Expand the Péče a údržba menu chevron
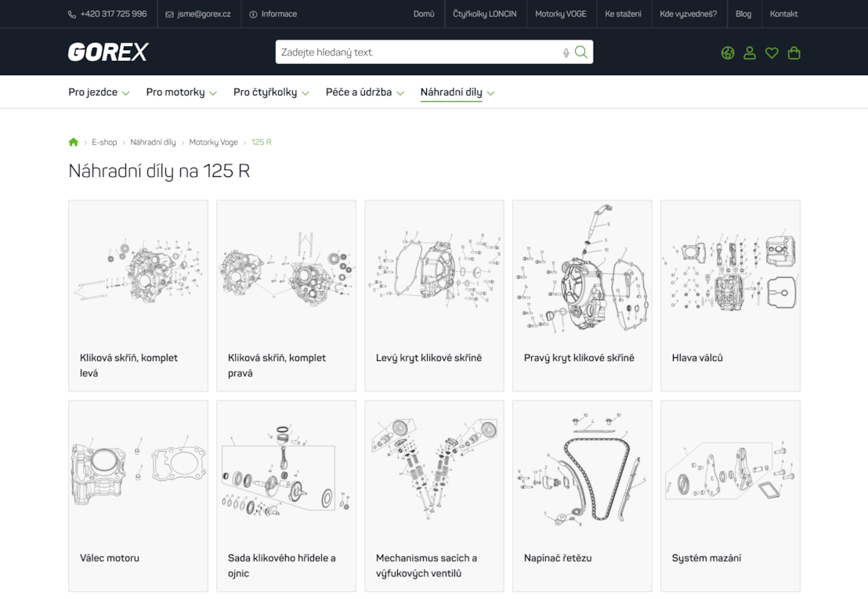 [x=400, y=93]
